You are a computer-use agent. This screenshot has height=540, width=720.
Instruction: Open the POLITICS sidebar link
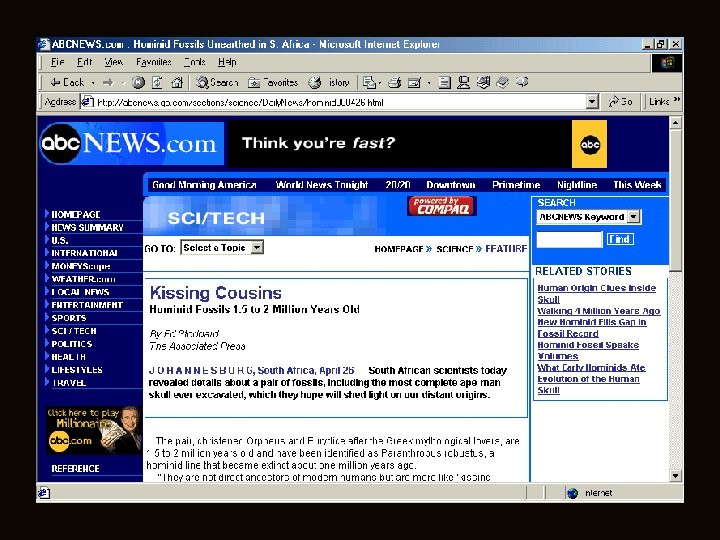[x=72, y=343]
